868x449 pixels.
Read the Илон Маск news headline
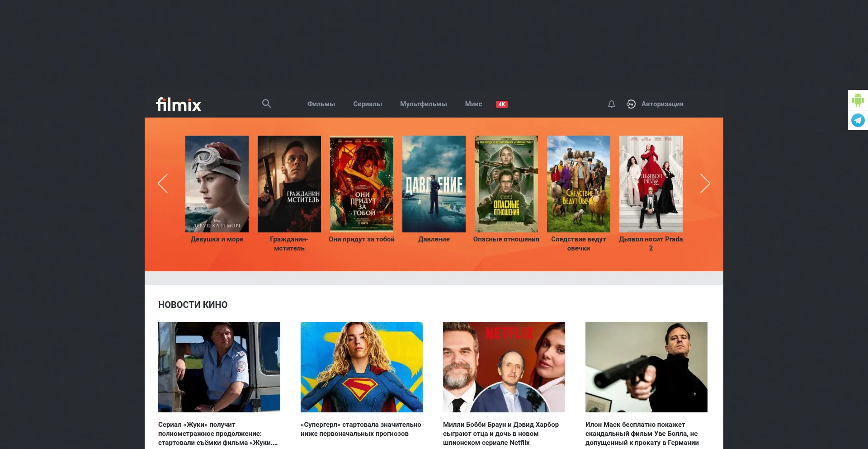(642, 434)
